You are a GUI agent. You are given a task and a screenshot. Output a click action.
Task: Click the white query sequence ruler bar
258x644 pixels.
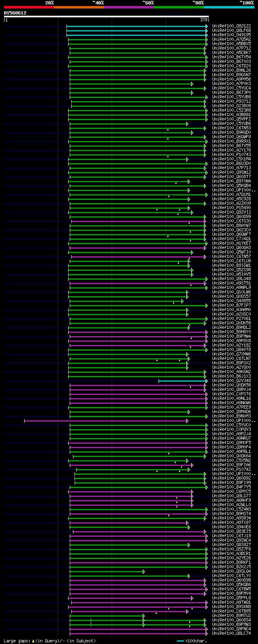point(106,17)
